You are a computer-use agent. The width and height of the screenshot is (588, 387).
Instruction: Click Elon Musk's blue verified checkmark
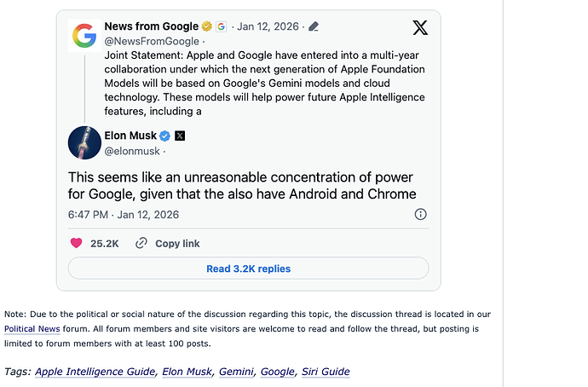point(166,136)
